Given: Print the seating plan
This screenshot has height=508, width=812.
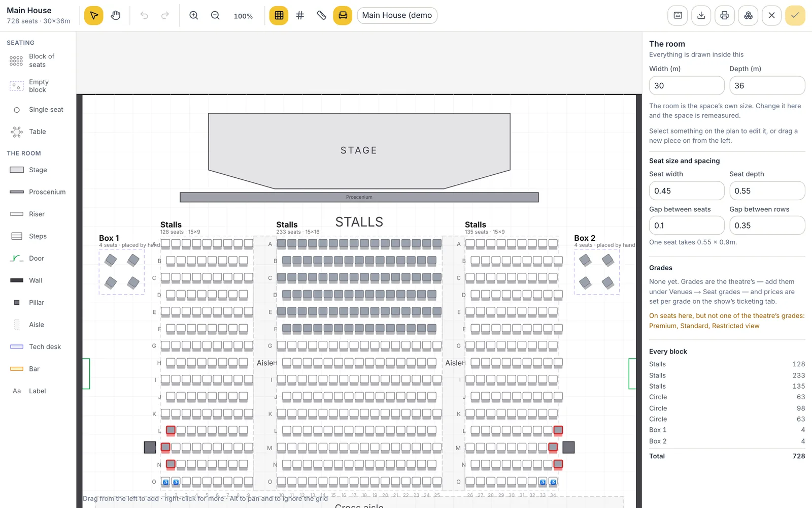Looking at the screenshot, I should pos(725,15).
